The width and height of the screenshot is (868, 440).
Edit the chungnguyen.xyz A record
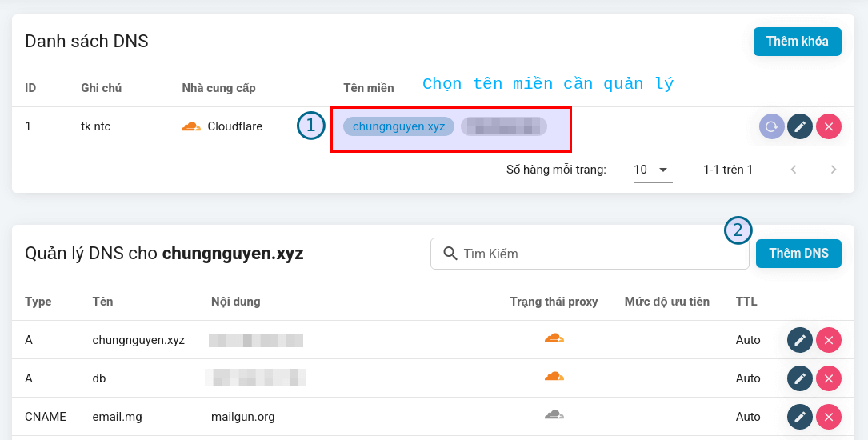click(x=800, y=340)
